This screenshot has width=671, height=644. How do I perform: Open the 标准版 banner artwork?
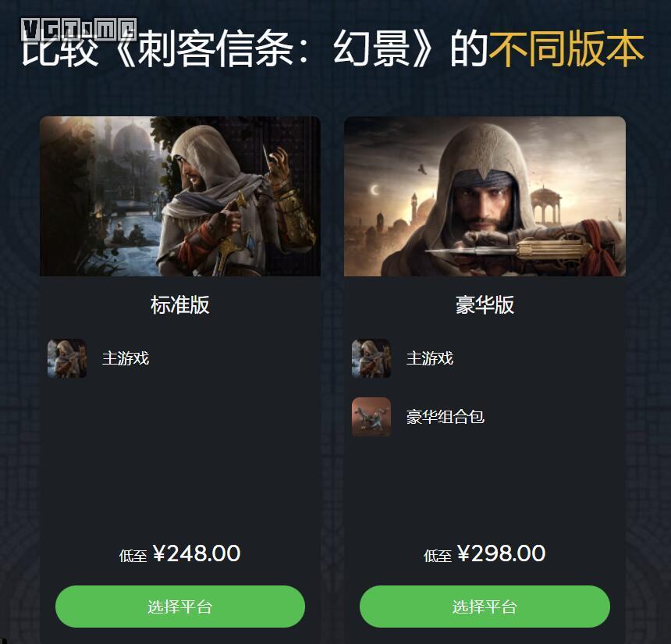click(180, 196)
